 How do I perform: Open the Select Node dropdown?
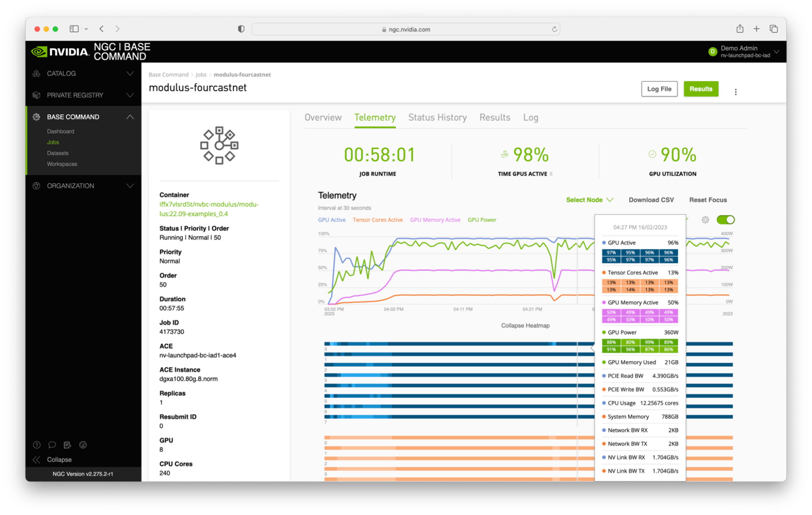(x=589, y=200)
